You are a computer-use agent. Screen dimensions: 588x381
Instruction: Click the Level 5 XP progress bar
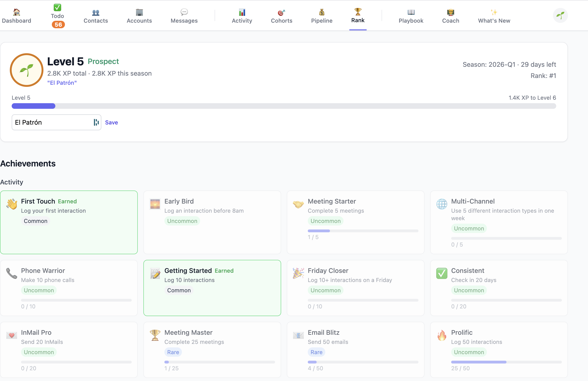(x=284, y=106)
